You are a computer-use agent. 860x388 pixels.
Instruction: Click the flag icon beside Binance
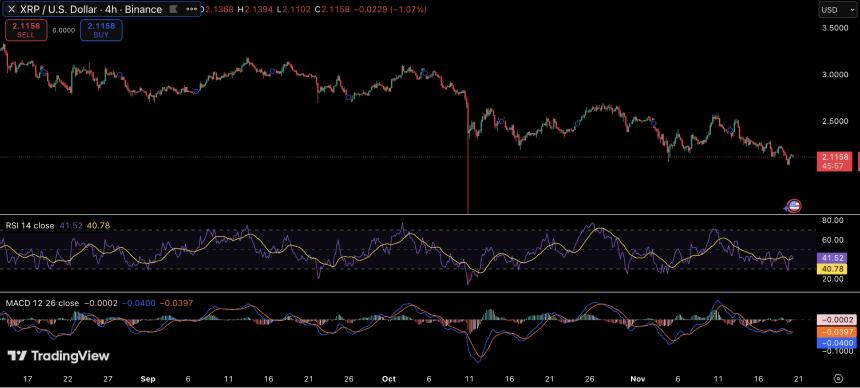tap(174, 9)
